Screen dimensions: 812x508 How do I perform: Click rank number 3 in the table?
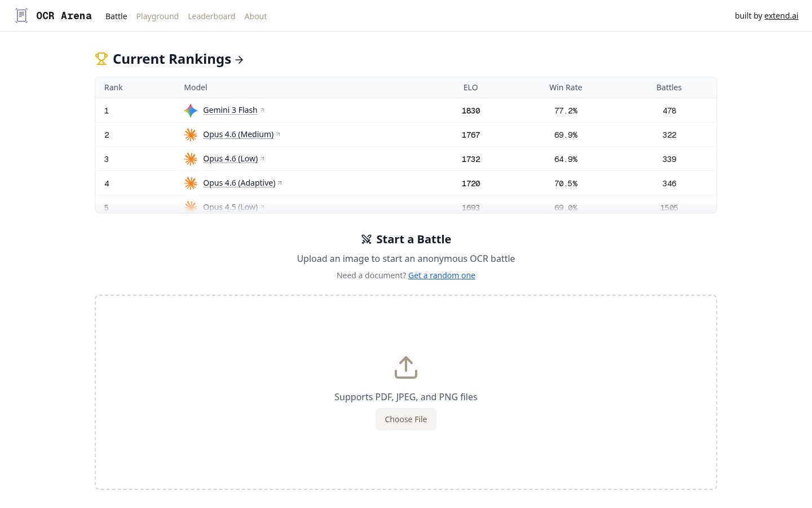[x=107, y=159]
